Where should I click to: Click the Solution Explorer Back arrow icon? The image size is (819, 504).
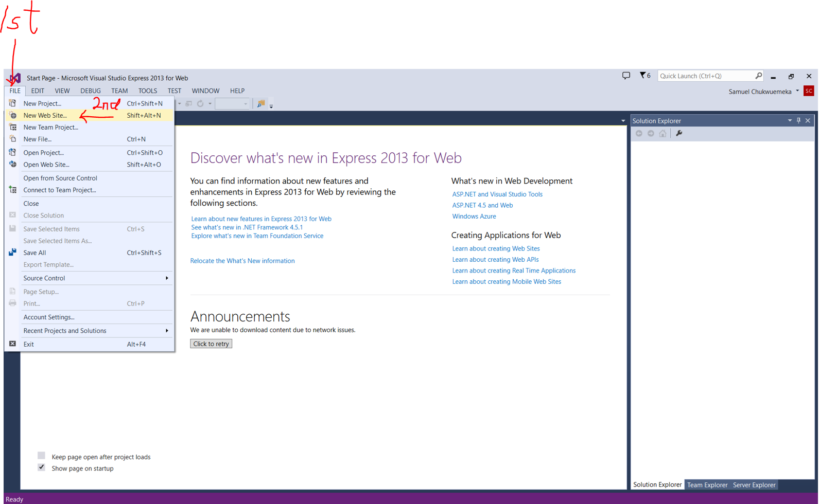coord(639,133)
